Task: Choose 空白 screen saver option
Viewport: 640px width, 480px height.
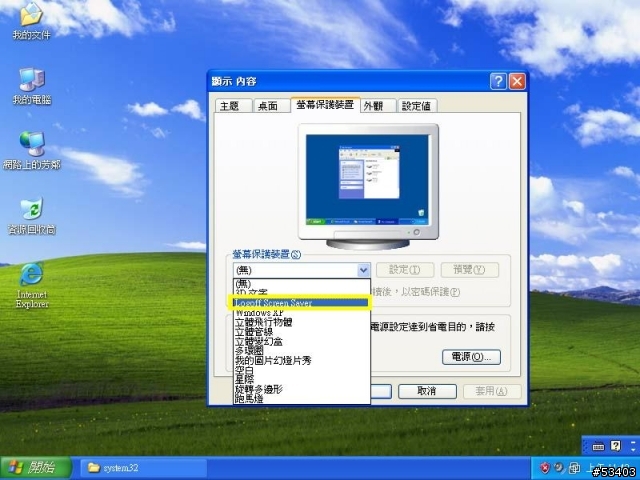Action: [302, 370]
